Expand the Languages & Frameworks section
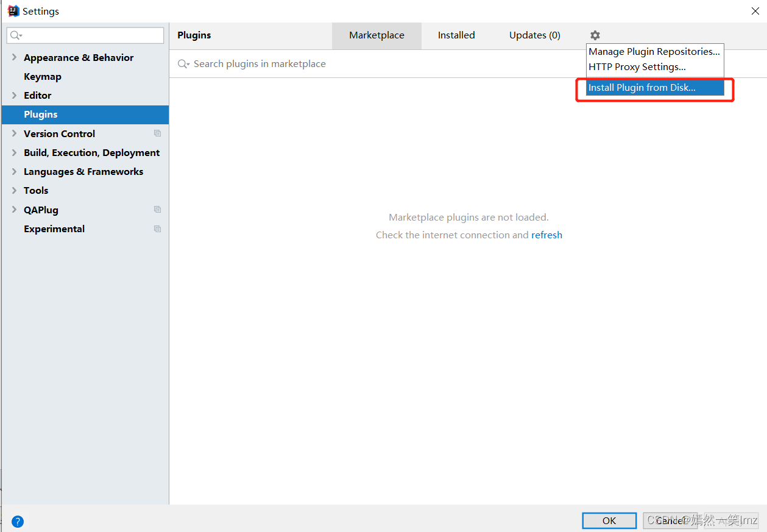767x532 pixels. point(14,171)
